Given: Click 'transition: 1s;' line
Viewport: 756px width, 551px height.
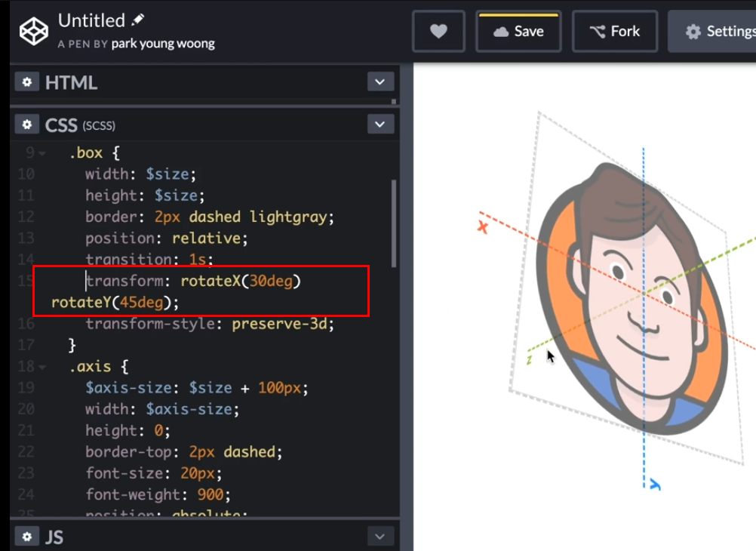Looking at the screenshot, I should (x=149, y=259).
